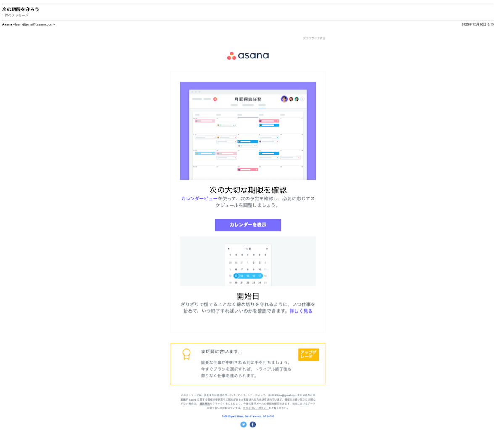The height and width of the screenshot is (448, 496).
Task: Open the カレンダービュー link
Action: click(x=199, y=198)
